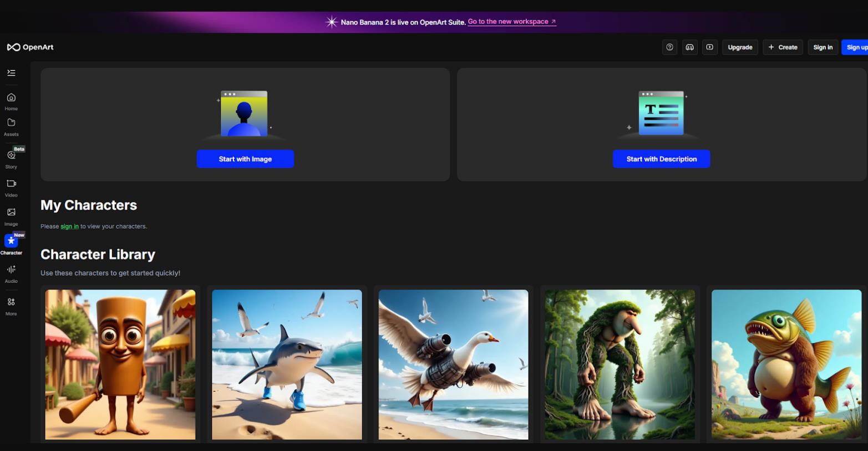The width and height of the screenshot is (868, 451).
Task: Click 'Use these characters to get started quickly!'
Action: 110,273
